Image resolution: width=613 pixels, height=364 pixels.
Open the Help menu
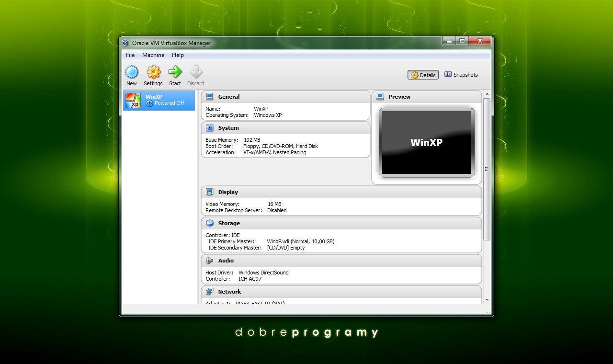(178, 55)
